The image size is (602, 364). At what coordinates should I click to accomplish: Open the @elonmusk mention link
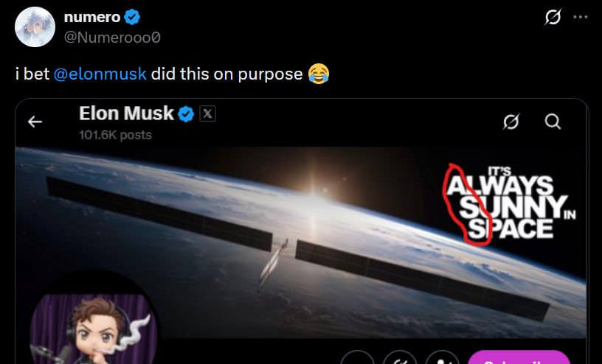[x=100, y=74]
